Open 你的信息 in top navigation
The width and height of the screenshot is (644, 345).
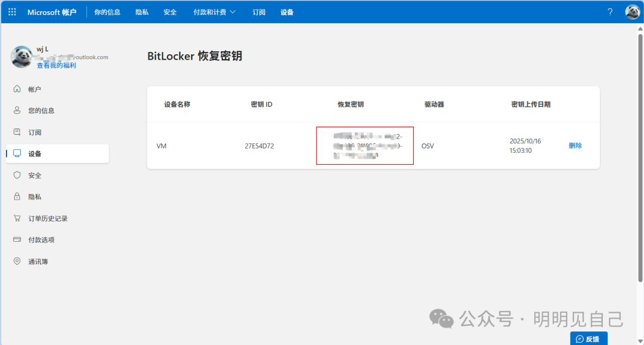[107, 12]
